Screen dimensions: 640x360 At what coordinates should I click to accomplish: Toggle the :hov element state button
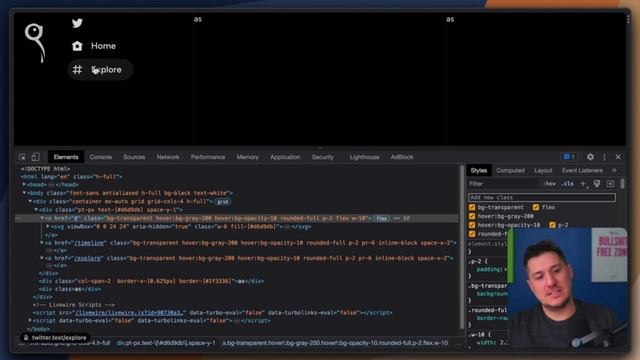tap(549, 184)
